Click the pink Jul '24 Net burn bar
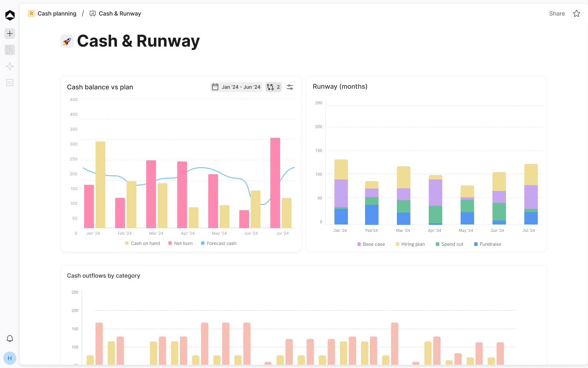This screenshot has height=368, width=588. [x=275, y=183]
